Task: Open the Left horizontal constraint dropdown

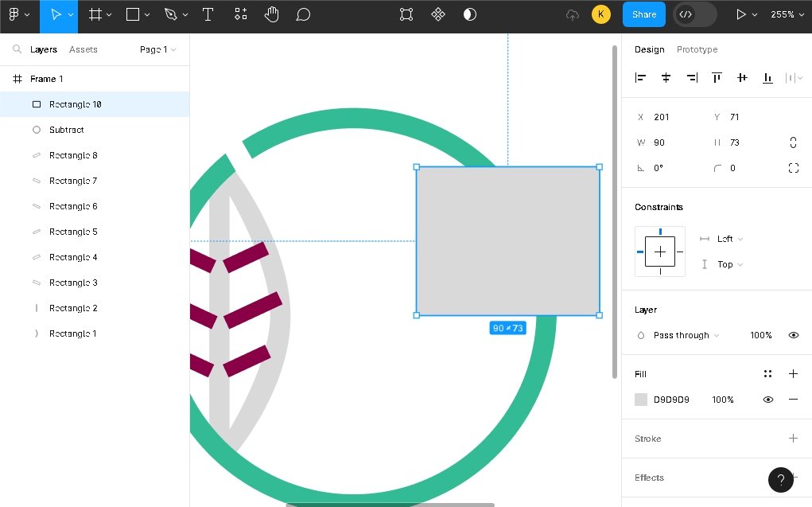Action: [729, 239]
